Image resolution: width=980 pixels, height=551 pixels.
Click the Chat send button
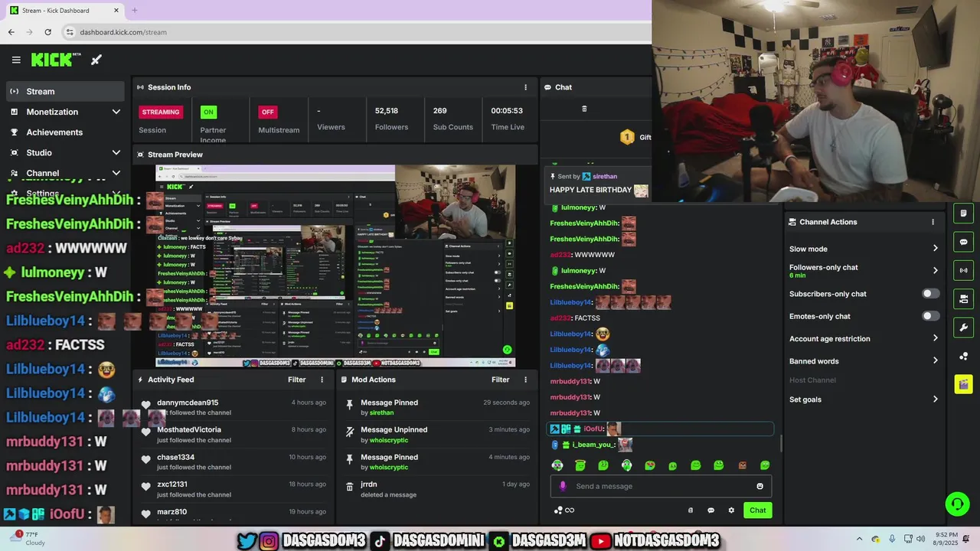pos(757,510)
